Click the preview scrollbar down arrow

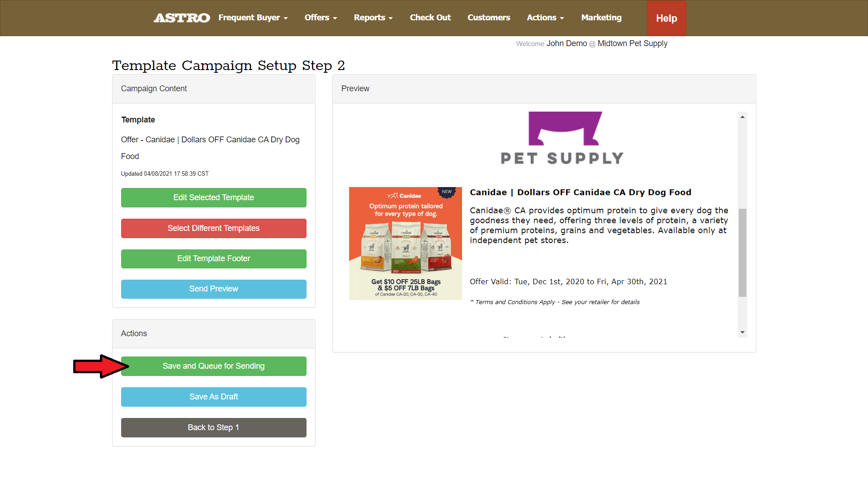pos(742,333)
